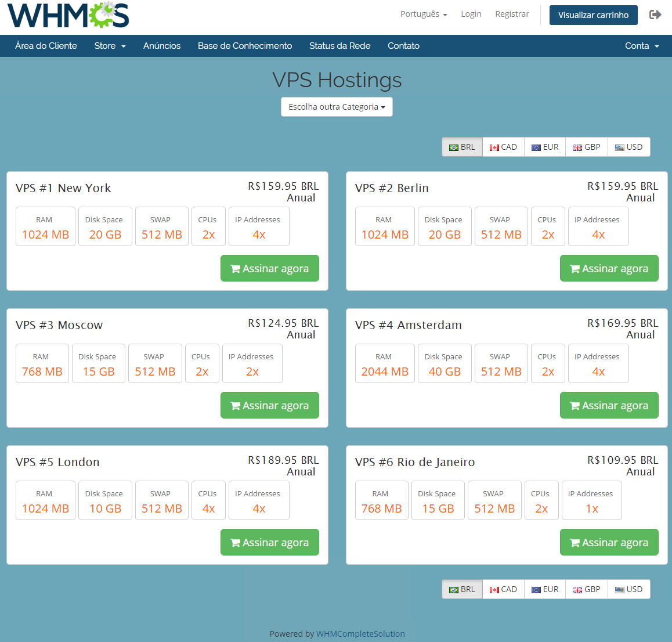Click the VPS #1 New York title

point(63,188)
